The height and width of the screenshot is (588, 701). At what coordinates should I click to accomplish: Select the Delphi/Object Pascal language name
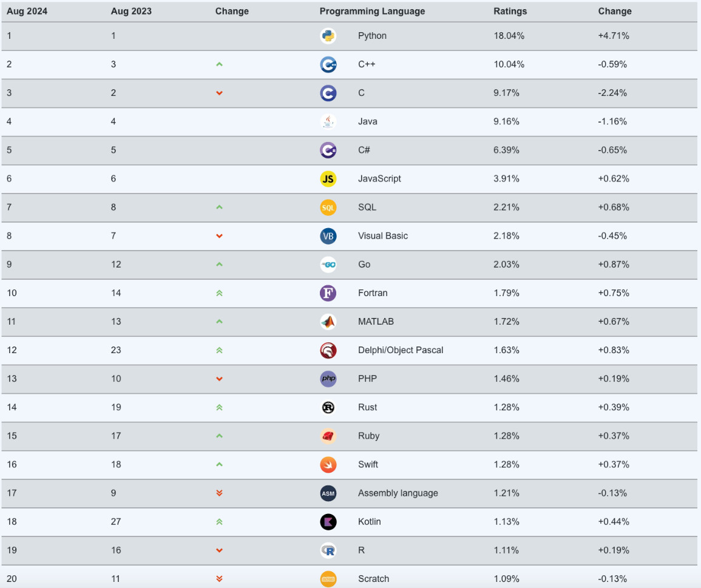tap(401, 350)
